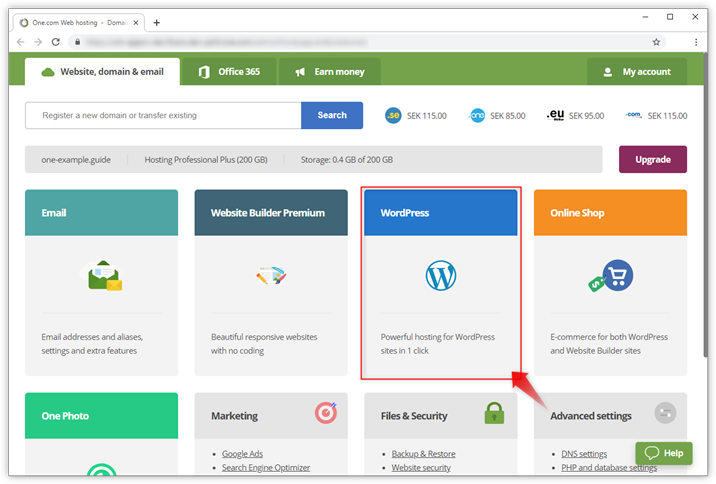Image resolution: width=716 pixels, height=484 pixels.
Task: Open Chrome three-dot menu
Action: [x=696, y=42]
